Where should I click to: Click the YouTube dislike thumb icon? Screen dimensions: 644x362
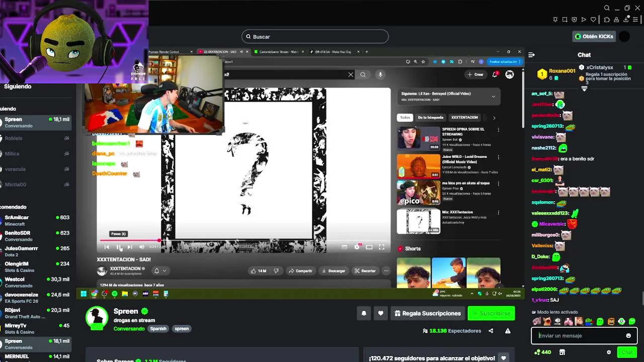pyautogui.click(x=276, y=270)
